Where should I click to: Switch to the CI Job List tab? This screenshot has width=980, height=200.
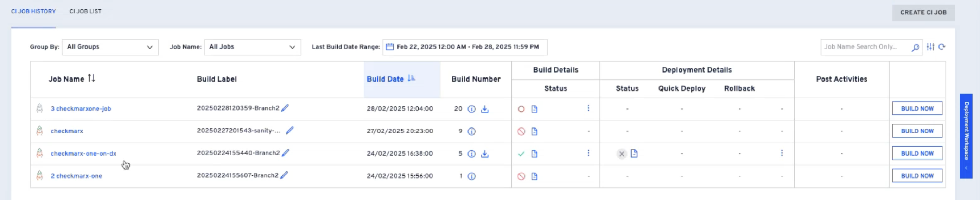point(85,11)
